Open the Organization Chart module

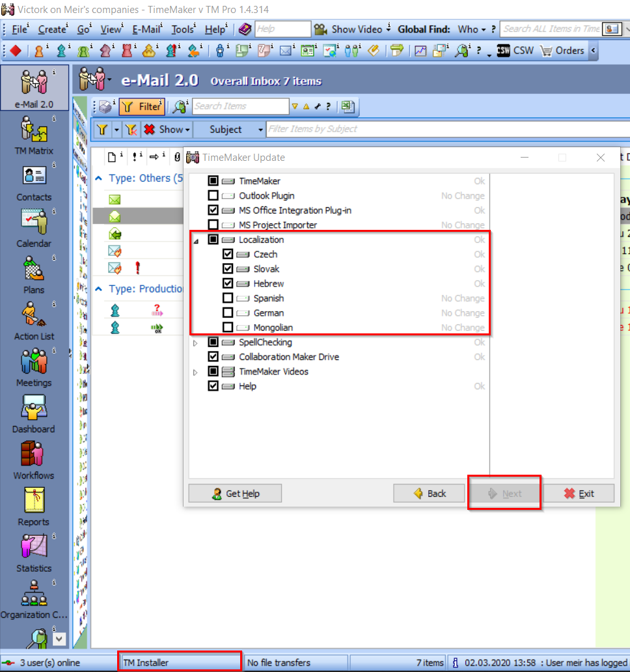click(34, 598)
